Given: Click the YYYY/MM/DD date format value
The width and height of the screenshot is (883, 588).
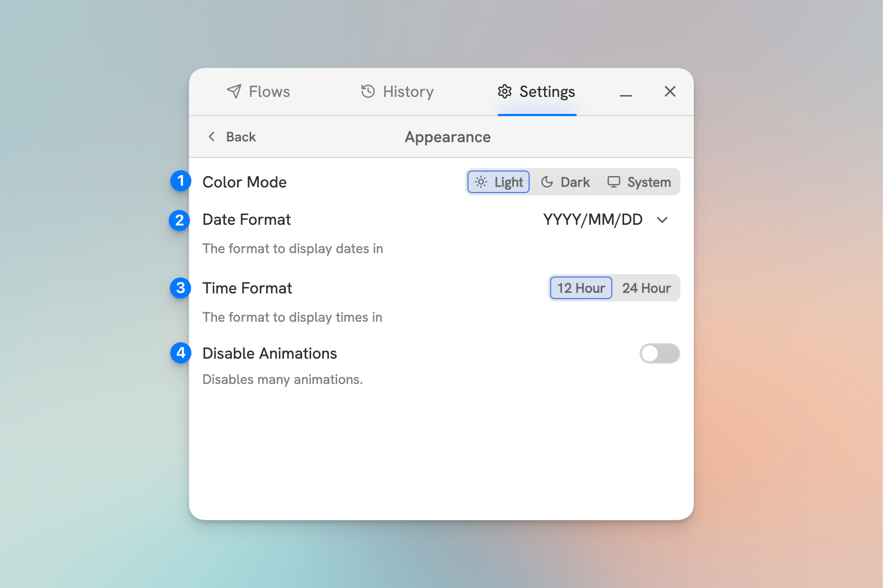Looking at the screenshot, I should click(x=592, y=220).
